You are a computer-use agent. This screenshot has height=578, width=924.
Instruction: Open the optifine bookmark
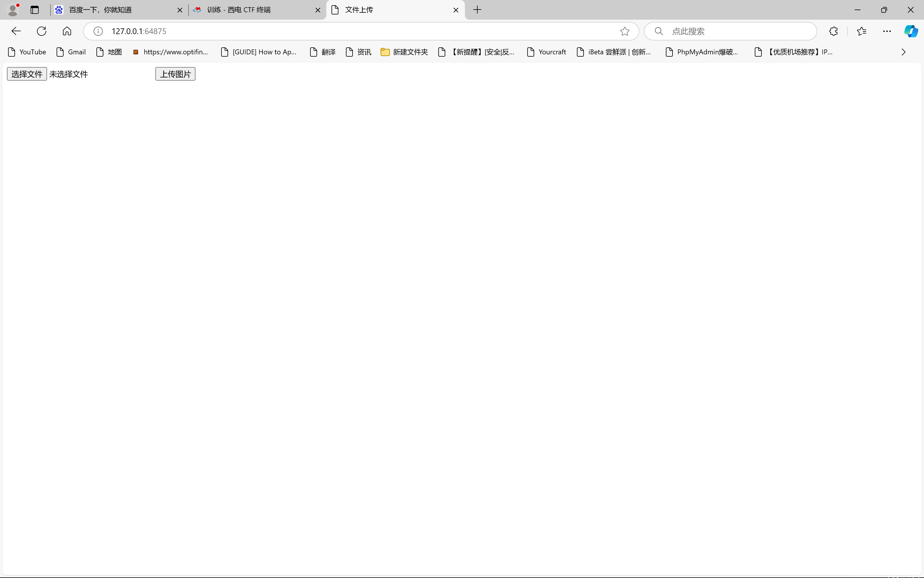(x=170, y=52)
